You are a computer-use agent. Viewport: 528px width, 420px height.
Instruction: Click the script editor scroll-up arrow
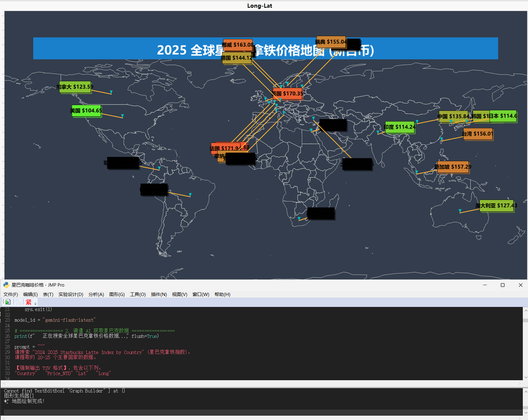tap(525, 311)
